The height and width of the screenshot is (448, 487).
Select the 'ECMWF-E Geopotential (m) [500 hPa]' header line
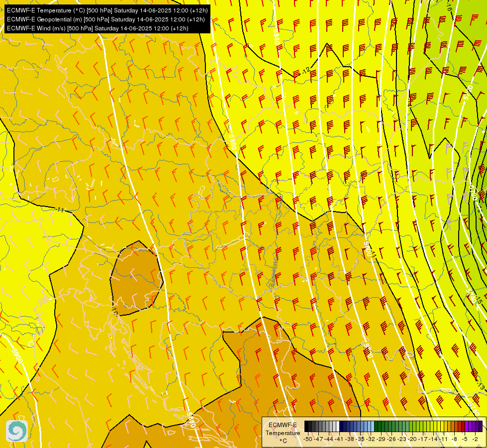coord(106,19)
